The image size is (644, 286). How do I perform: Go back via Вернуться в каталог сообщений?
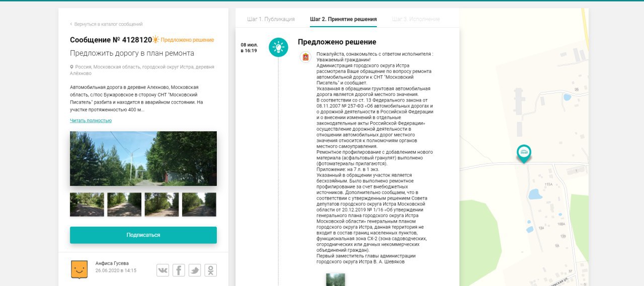click(108, 24)
